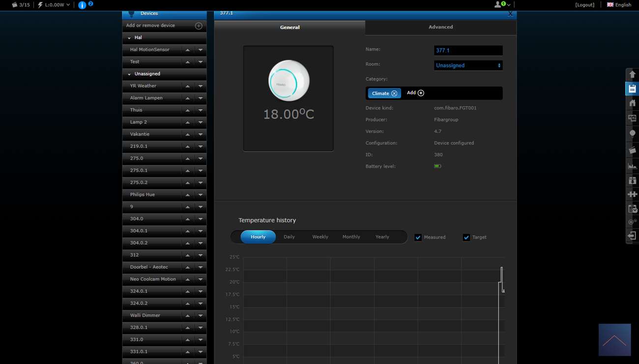Uncheck the Target checkbox

click(x=466, y=237)
